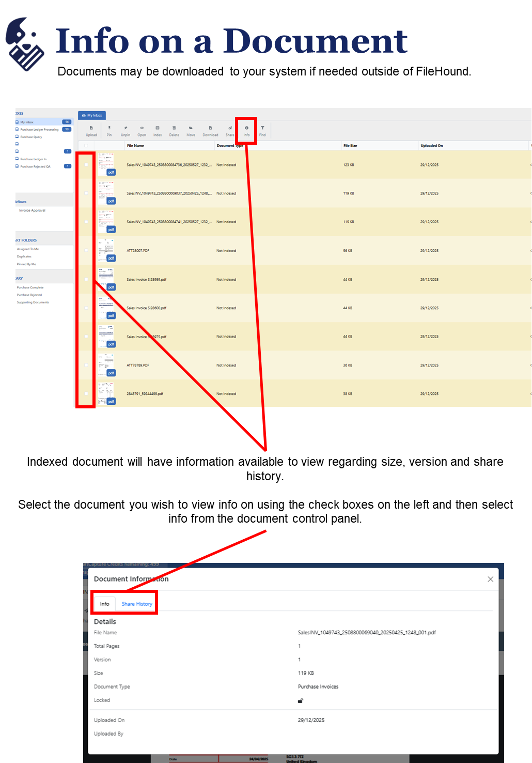Click pdf badge on 2848791_59244499.pdf row

point(111,402)
